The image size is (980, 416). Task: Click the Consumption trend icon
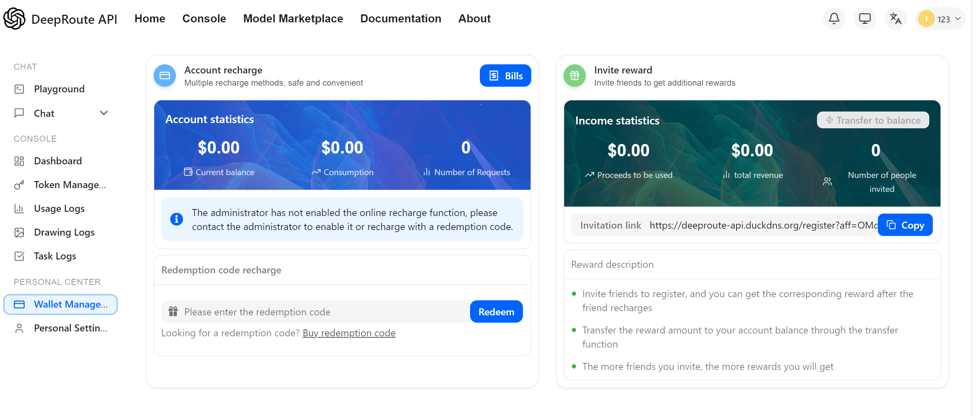tap(316, 172)
